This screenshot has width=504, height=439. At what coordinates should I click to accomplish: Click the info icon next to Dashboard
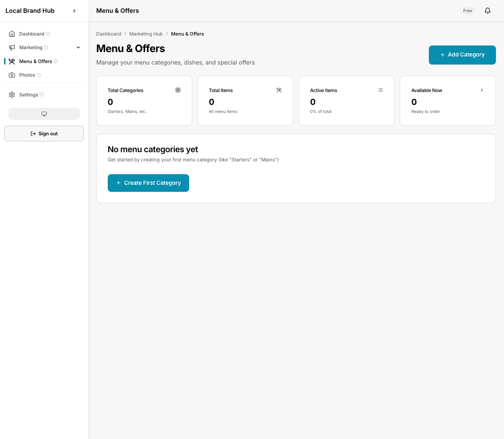tap(48, 33)
